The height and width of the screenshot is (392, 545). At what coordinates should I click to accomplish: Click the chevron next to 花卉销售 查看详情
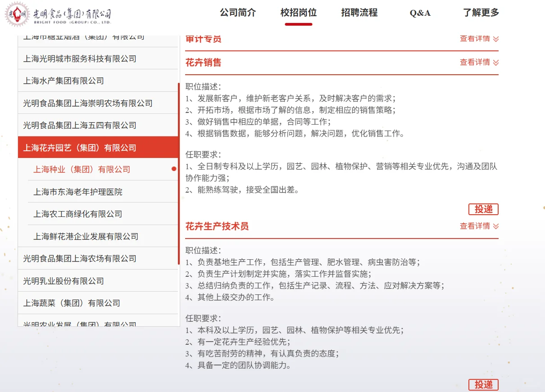[x=495, y=63]
